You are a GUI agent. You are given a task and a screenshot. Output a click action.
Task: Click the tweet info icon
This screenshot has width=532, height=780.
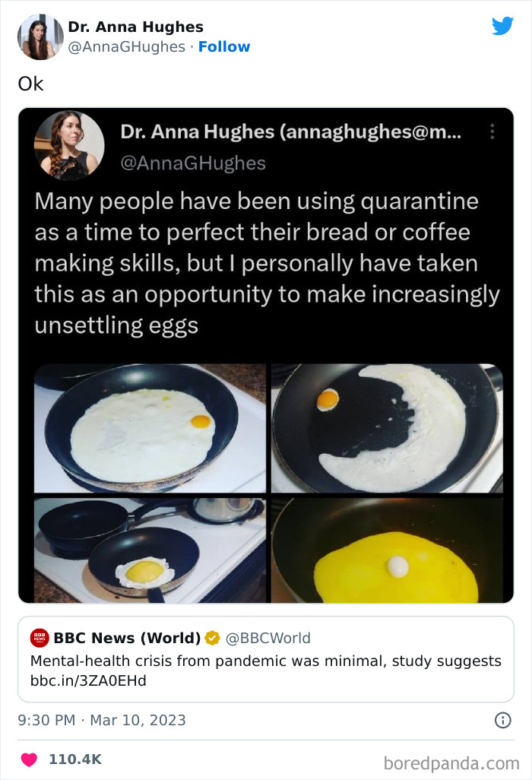(502, 720)
